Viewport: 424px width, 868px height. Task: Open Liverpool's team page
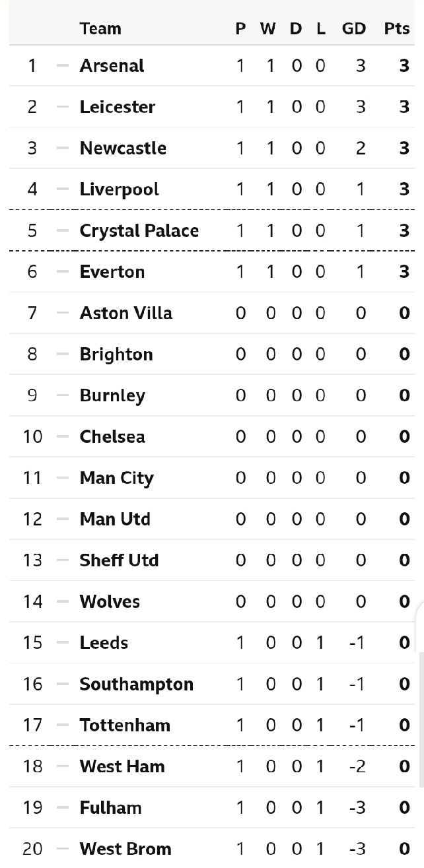[119, 189]
